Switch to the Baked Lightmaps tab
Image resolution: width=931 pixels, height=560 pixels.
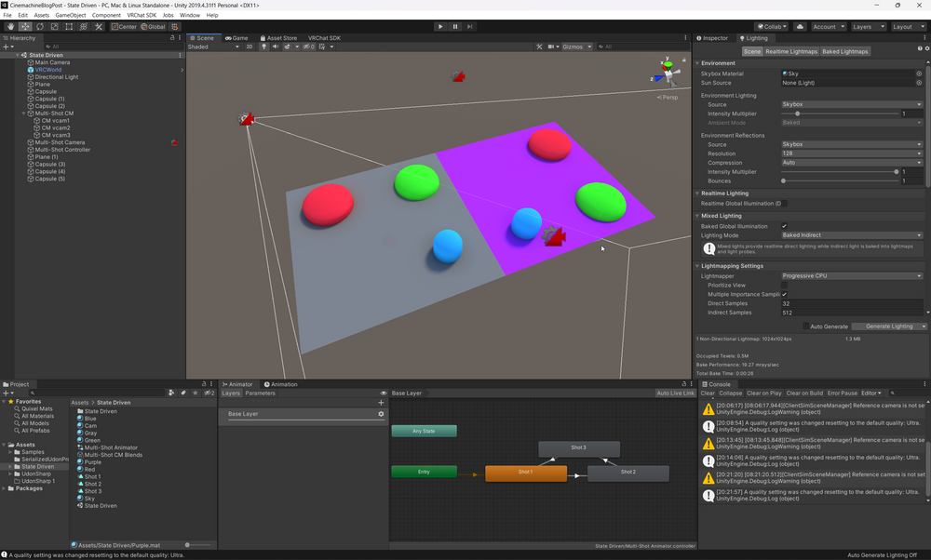(x=845, y=51)
